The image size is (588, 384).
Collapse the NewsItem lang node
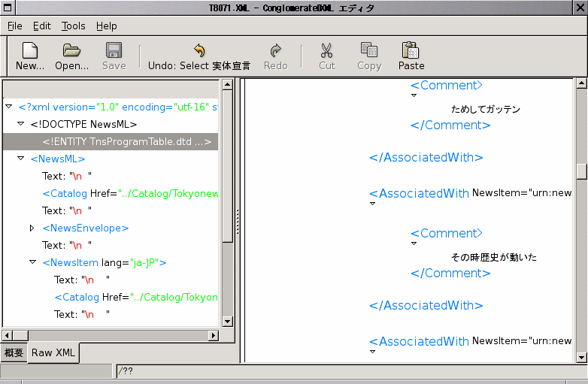pos(33,262)
